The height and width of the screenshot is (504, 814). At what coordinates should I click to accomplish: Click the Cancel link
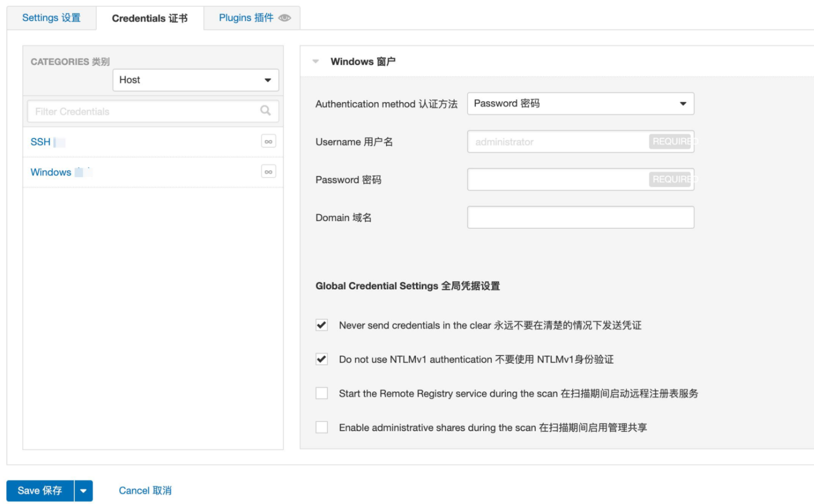(145, 491)
